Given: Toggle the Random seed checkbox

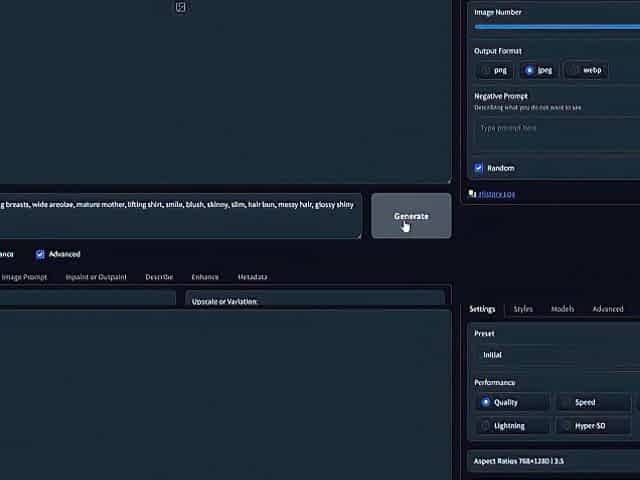Looking at the screenshot, I should [x=479, y=168].
